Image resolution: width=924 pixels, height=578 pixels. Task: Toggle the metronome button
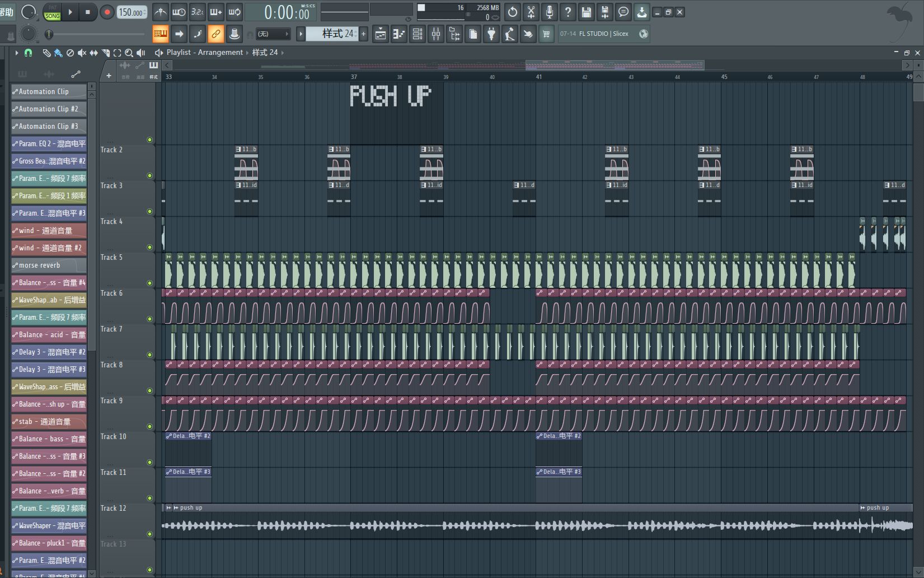coord(161,12)
